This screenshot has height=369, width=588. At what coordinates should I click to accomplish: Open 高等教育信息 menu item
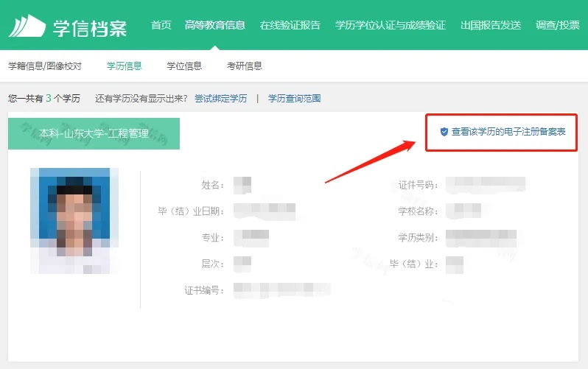coord(215,25)
